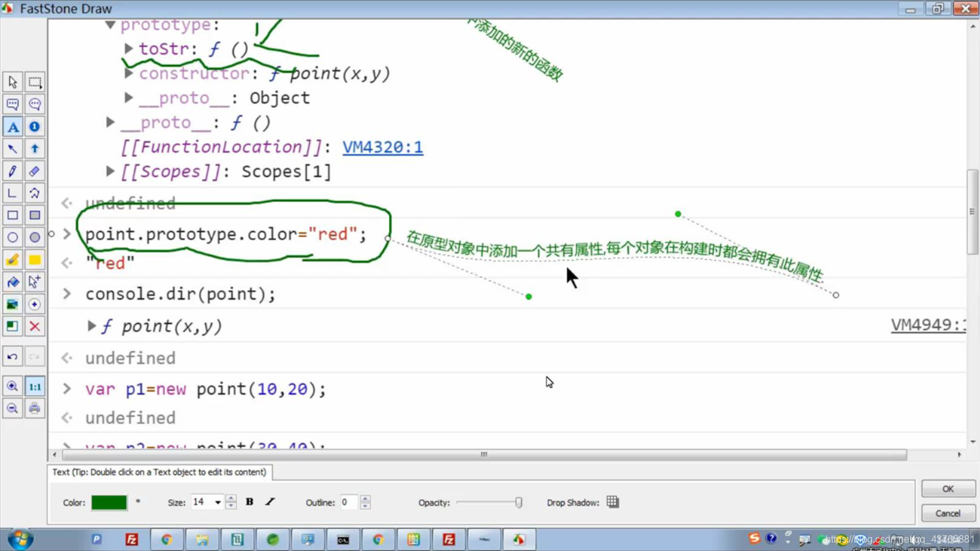Screen dimensions: 980x551
Task: Select the freehand pencil tool
Action: tap(12, 171)
